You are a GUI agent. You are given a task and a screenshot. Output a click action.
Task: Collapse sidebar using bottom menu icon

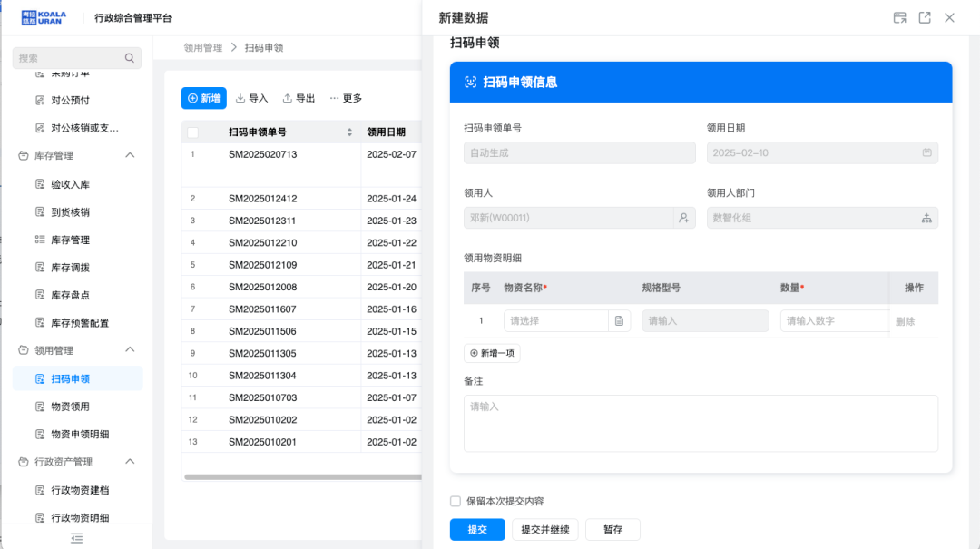tap(77, 538)
